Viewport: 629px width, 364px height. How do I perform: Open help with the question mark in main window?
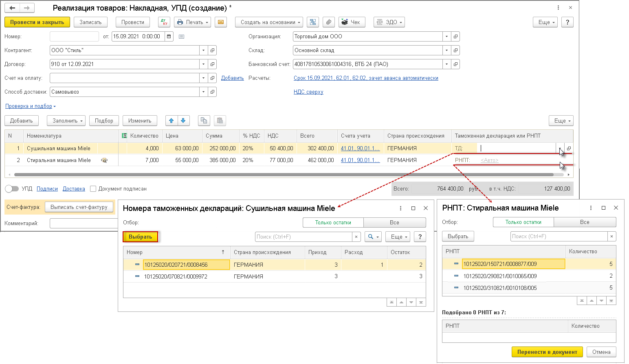coord(567,22)
